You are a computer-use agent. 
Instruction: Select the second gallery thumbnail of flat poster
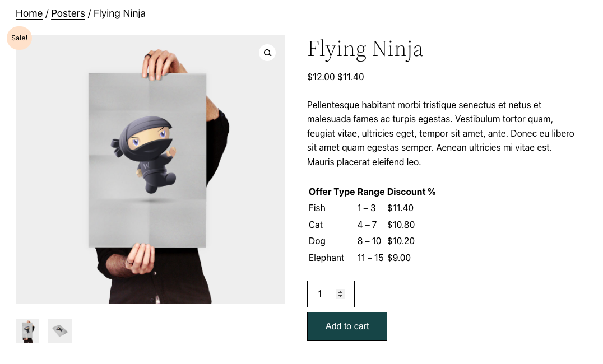(x=60, y=330)
